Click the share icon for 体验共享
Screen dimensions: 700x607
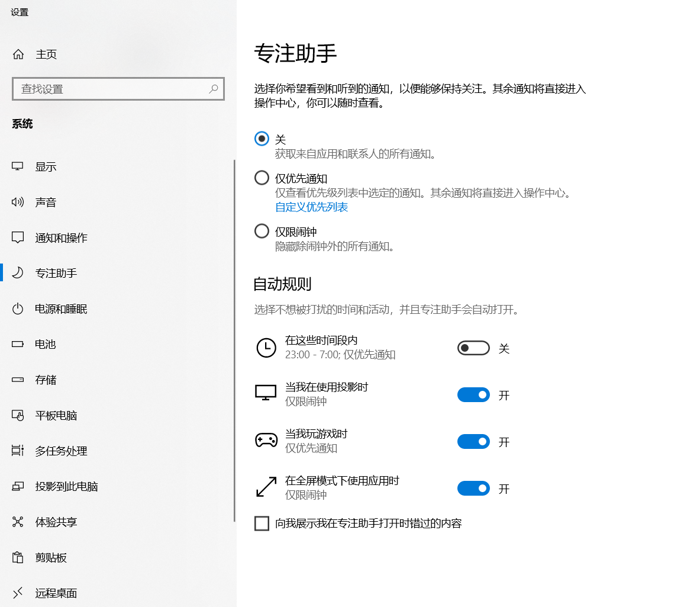click(x=17, y=522)
